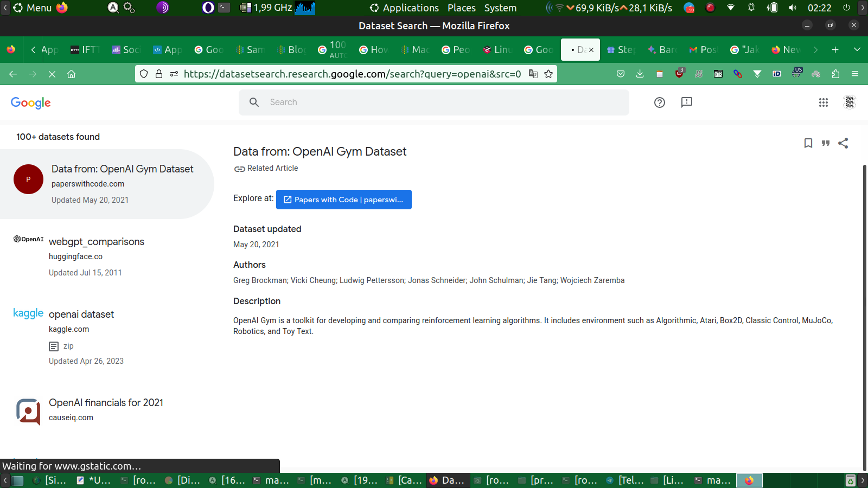Open the System menu
The height and width of the screenshot is (488, 868).
500,8
